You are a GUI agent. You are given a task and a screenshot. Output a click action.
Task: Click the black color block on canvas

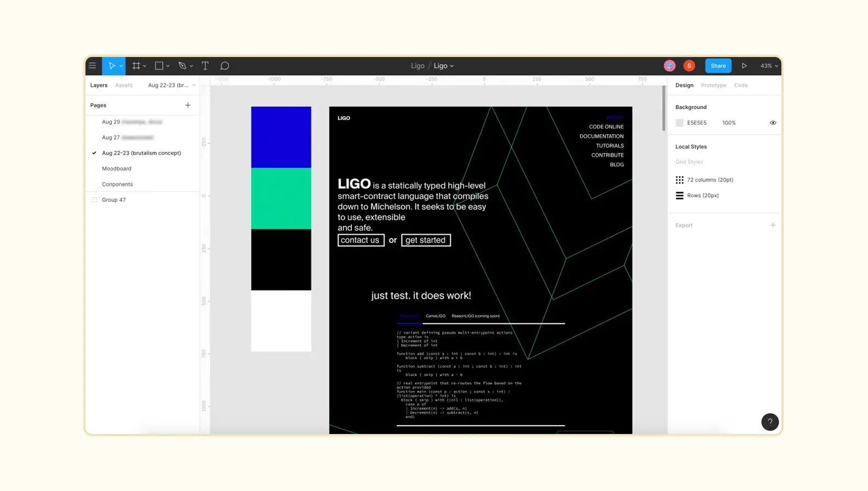coord(281,260)
